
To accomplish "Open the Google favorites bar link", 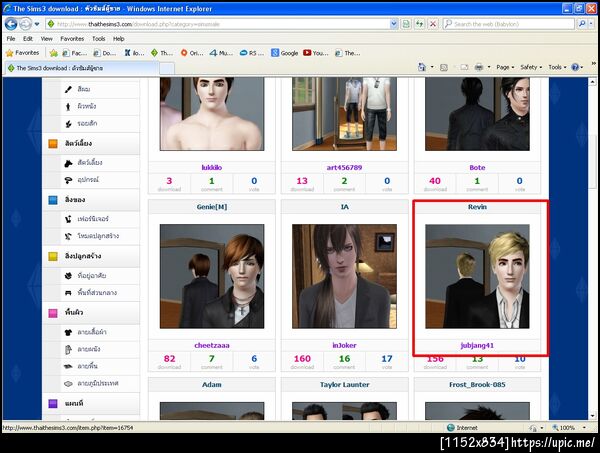I will (x=284, y=53).
